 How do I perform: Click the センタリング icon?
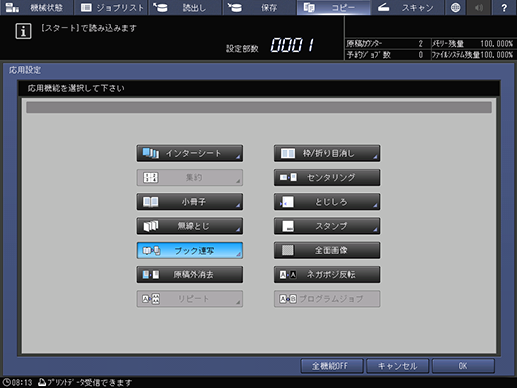pyautogui.click(x=288, y=178)
